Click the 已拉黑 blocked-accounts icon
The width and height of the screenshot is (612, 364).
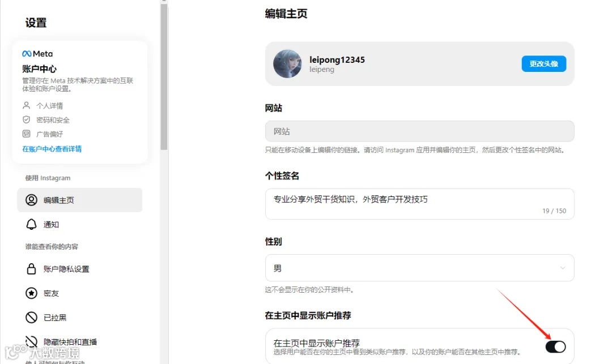coord(32,318)
